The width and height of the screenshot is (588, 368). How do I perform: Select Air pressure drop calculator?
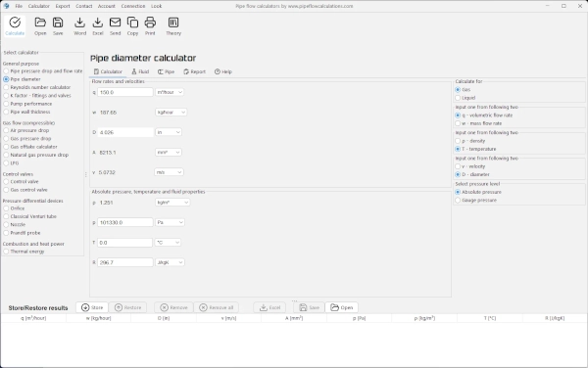tap(26, 130)
